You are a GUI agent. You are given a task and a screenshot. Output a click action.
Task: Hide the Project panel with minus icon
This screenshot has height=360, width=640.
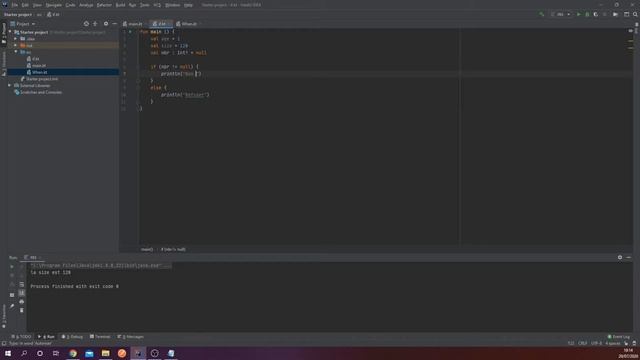click(114, 24)
